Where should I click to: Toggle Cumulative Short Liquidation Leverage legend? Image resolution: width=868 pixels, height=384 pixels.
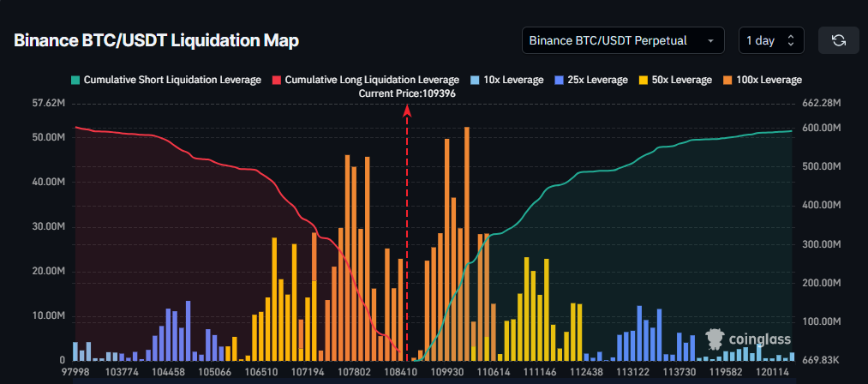coord(166,80)
